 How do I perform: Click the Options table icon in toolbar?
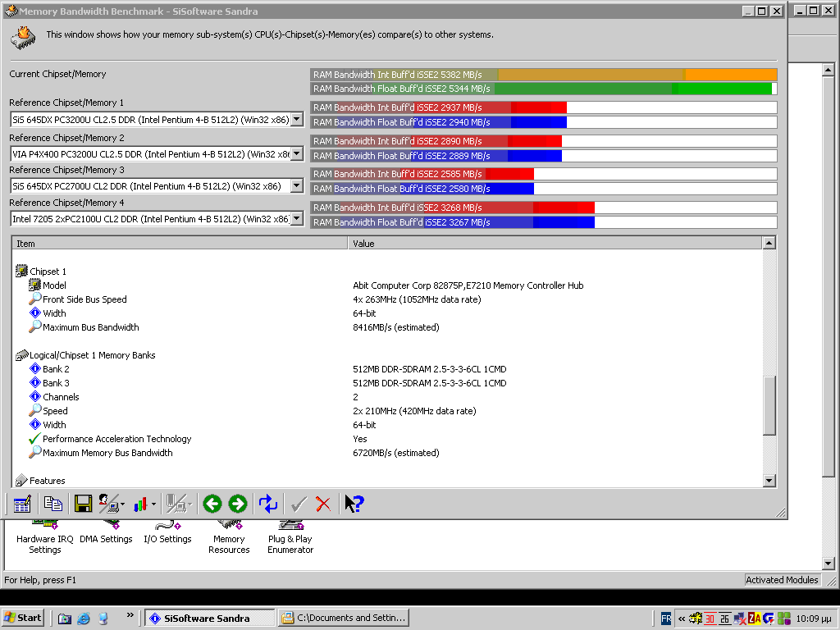[22, 504]
